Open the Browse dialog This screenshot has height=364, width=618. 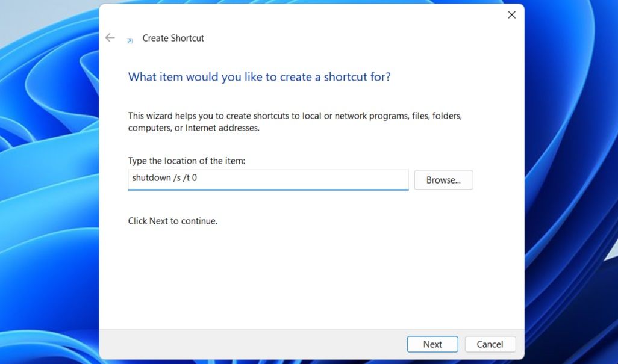pos(443,179)
